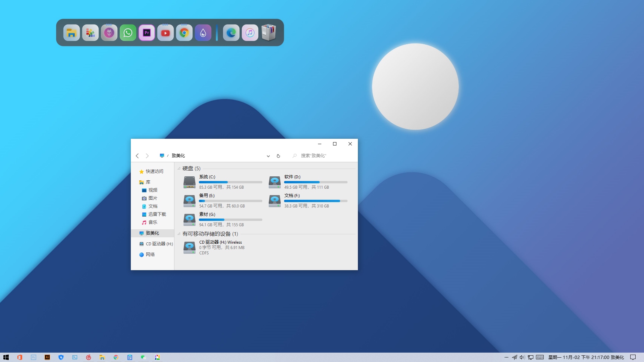Image resolution: width=644 pixels, height=362 pixels.
Task: Refresh the explorer address bar
Action: (278, 156)
